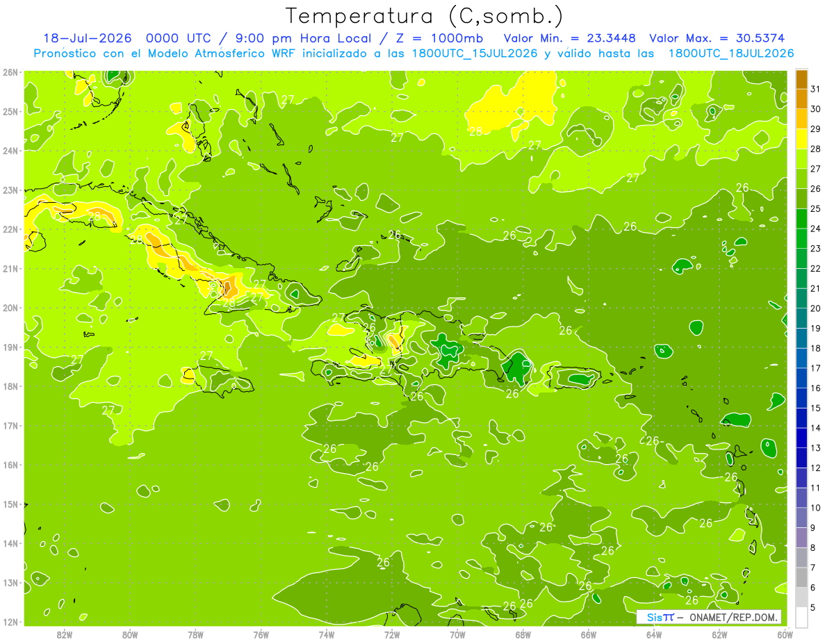Image resolution: width=834 pixels, height=644 pixels.
Task: Click the "22N" latitude label
Action: pyautogui.click(x=10, y=229)
